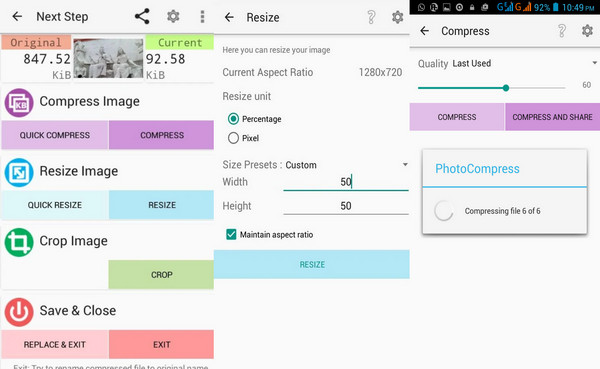Screen dimensions: 600x369
Task: Go back from the Resize screen
Action: (x=229, y=17)
